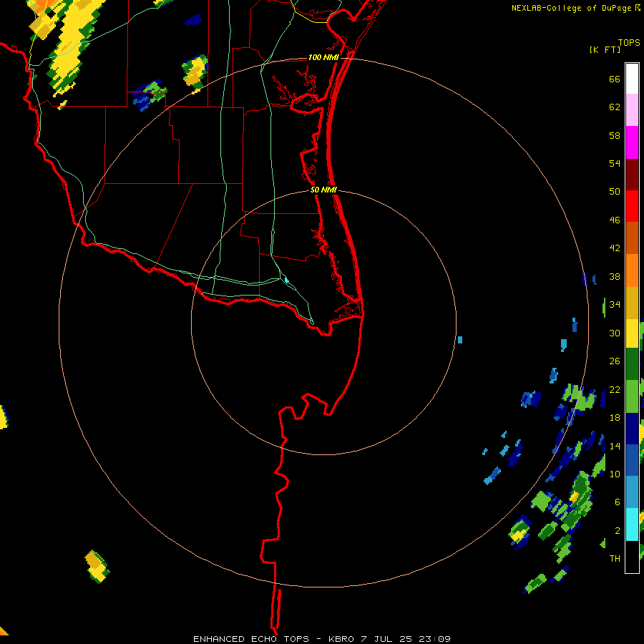Click the dark maroon legend swatch
This screenshot has width=644, height=644.
(x=632, y=174)
